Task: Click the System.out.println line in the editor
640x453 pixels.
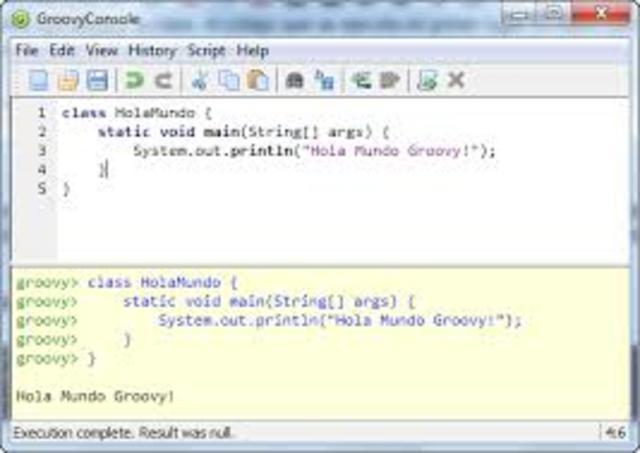Action: click(314, 151)
